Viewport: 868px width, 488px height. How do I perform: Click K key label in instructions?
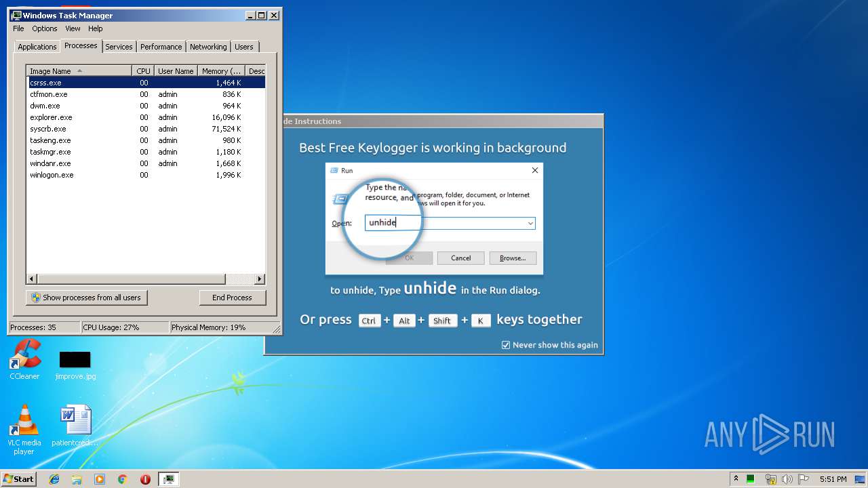click(x=480, y=321)
